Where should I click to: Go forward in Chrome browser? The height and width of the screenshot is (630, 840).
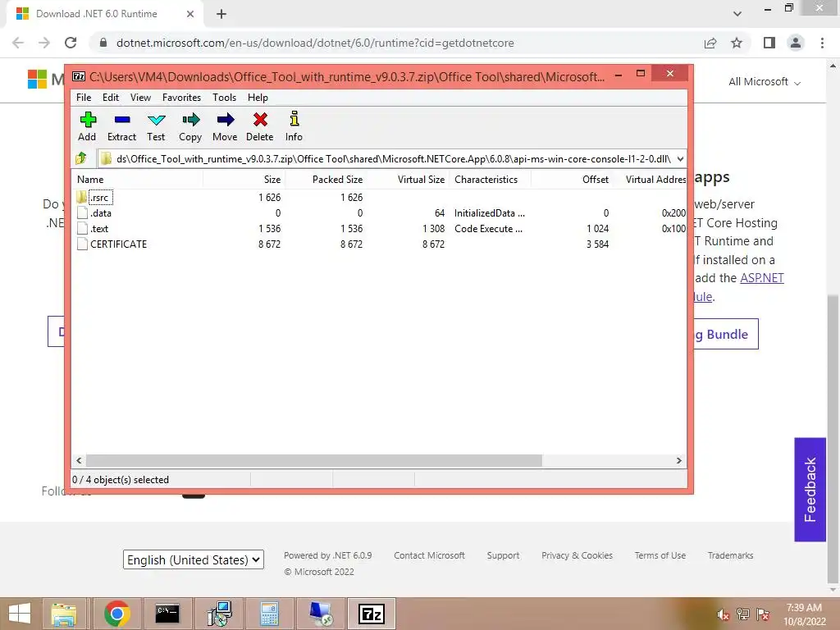pyautogui.click(x=44, y=43)
